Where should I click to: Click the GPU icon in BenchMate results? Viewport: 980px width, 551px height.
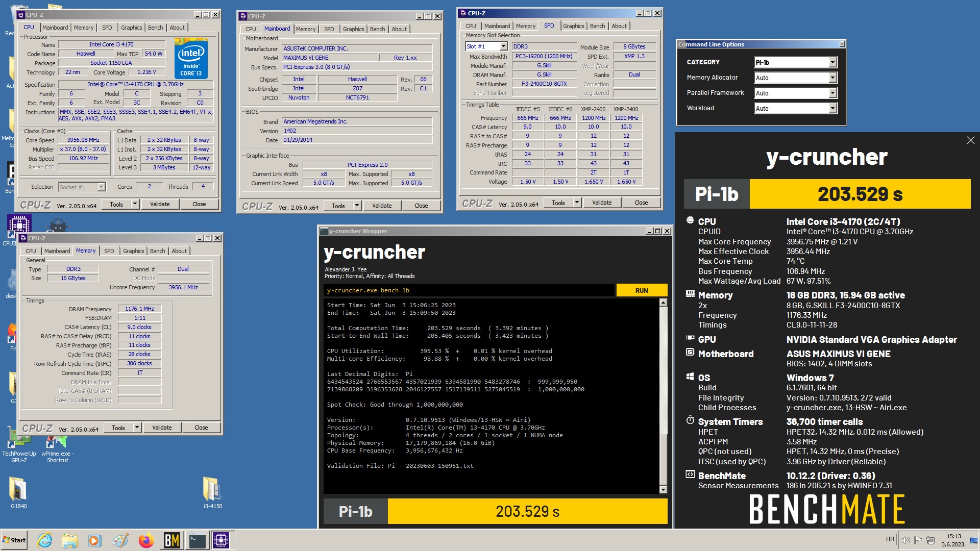(x=690, y=338)
